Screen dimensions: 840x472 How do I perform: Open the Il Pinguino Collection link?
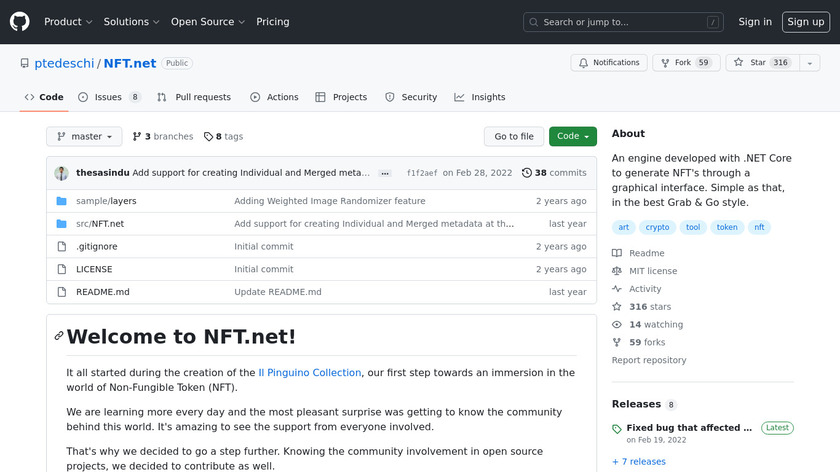point(309,373)
